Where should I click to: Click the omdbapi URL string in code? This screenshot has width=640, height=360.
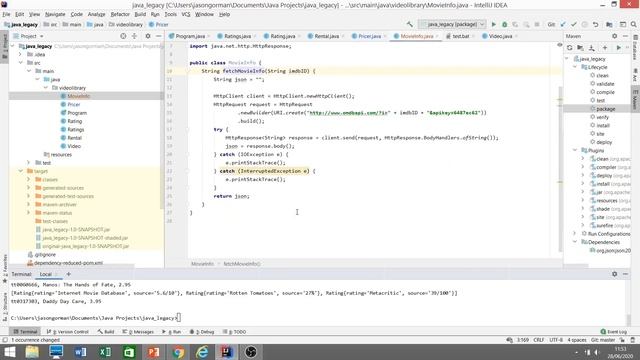point(349,113)
